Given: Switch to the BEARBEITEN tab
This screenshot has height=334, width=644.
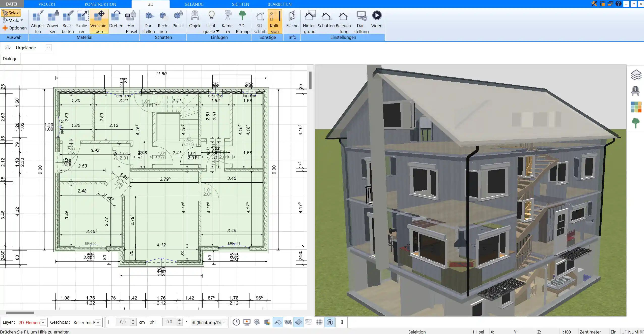Looking at the screenshot, I should tap(279, 4).
